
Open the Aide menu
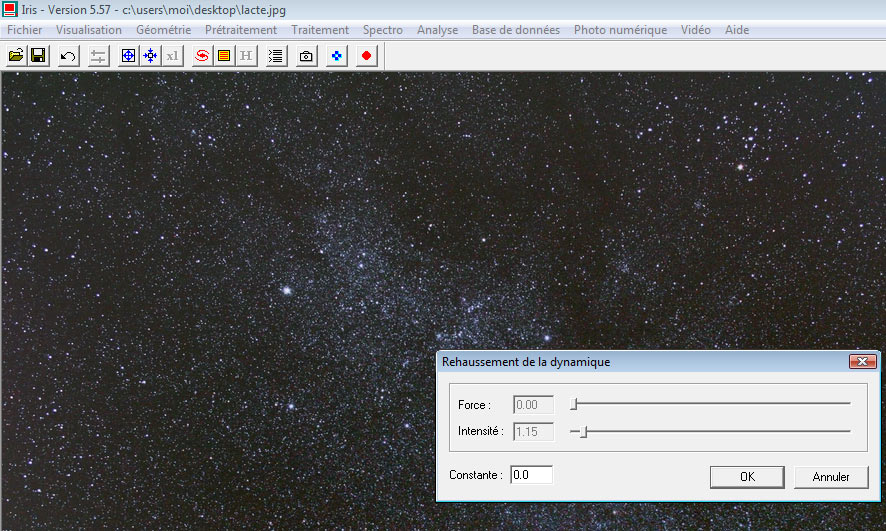click(x=737, y=30)
